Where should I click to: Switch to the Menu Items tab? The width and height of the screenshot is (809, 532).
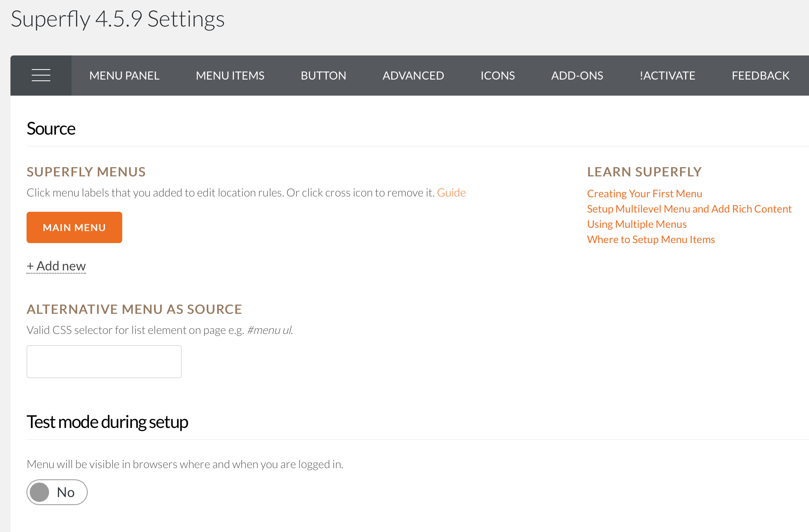click(230, 75)
